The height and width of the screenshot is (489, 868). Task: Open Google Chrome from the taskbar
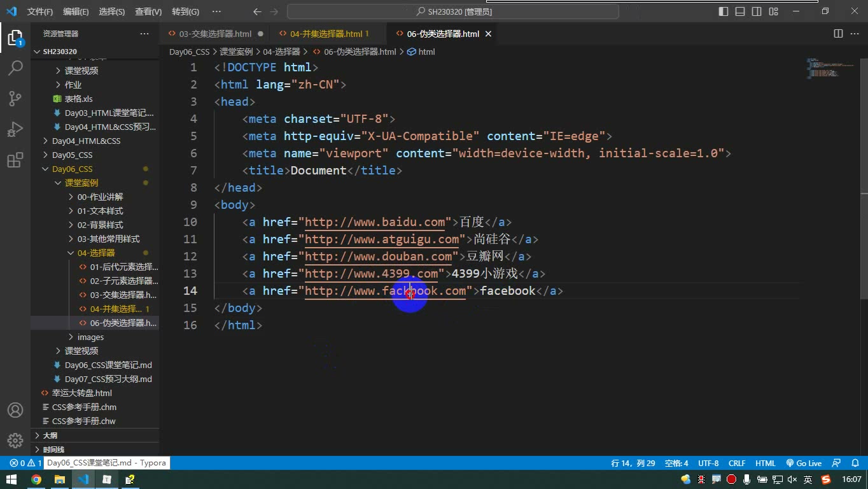36,479
